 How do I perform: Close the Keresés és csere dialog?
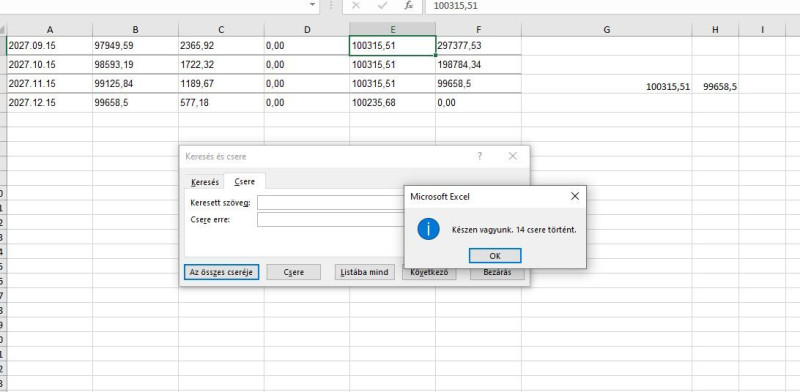tap(513, 156)
